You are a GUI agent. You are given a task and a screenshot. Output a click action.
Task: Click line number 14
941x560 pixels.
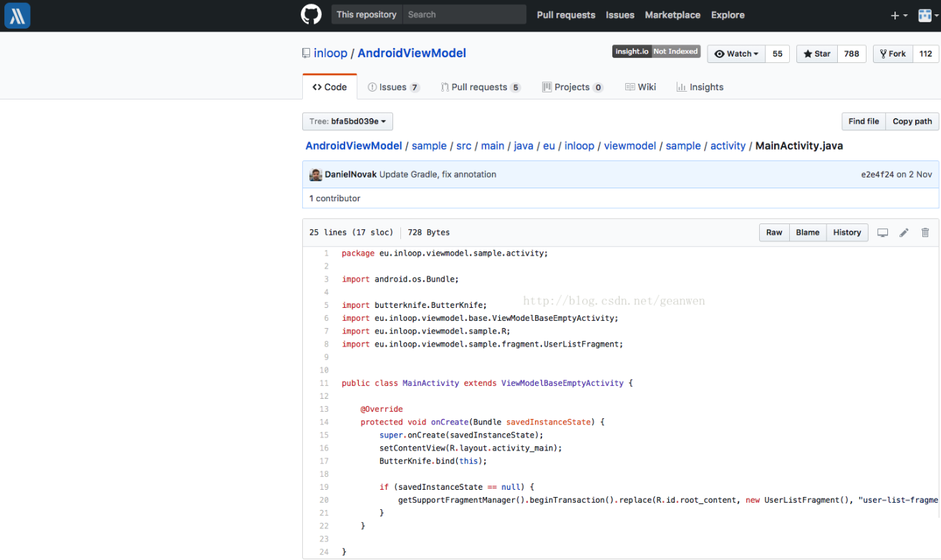tap(324, 423)
